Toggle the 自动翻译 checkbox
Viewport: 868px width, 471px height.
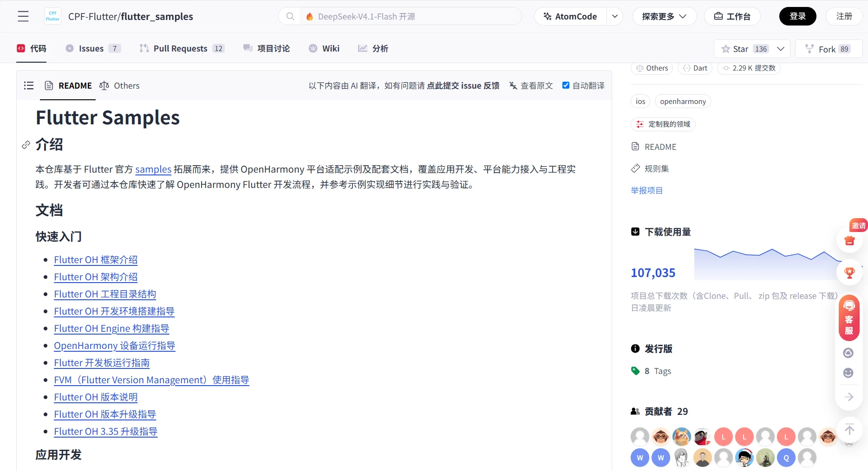click(566, 85)
